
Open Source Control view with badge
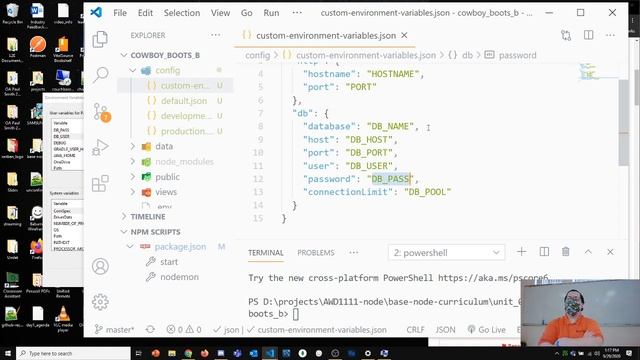point(100,111)
